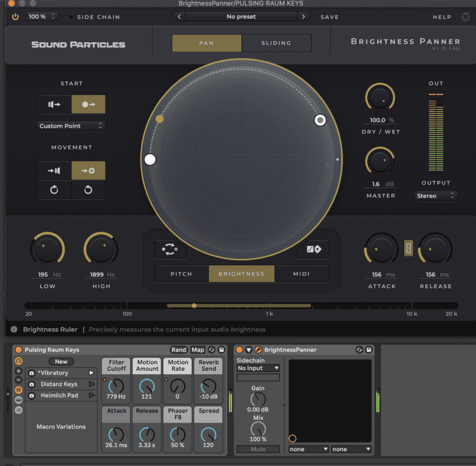Click the BrightnessPanner save preset icon
The image size is (476, 466).
tap(369, 350)
